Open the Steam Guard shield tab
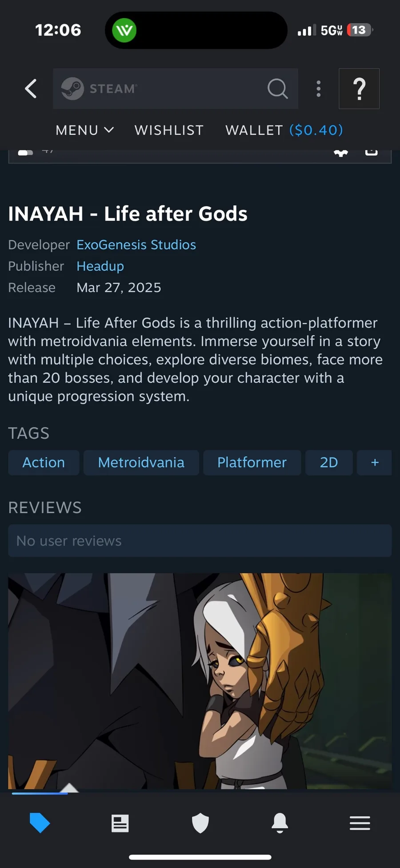The image size is (400, 868). 200,823
